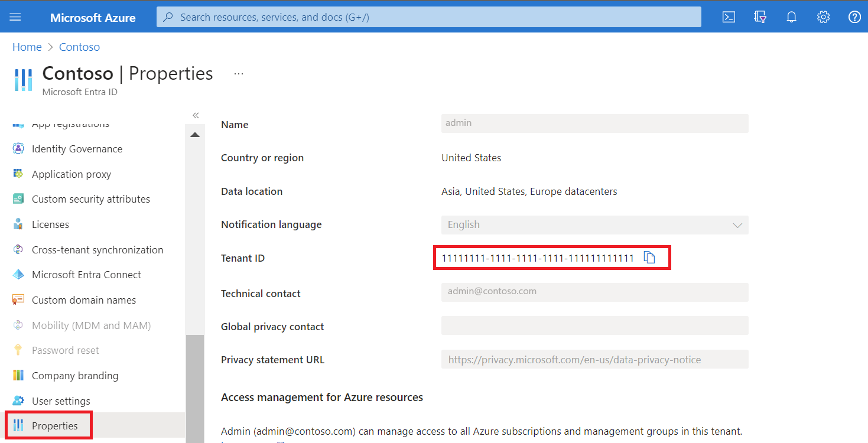
Task: Click the sidebar scroll up arrow
Action: pyautogui.click(x=195, y=135)
